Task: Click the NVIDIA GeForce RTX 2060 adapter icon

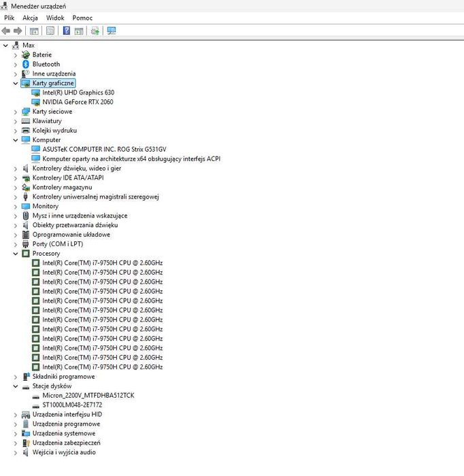Action: click(35, 102)
